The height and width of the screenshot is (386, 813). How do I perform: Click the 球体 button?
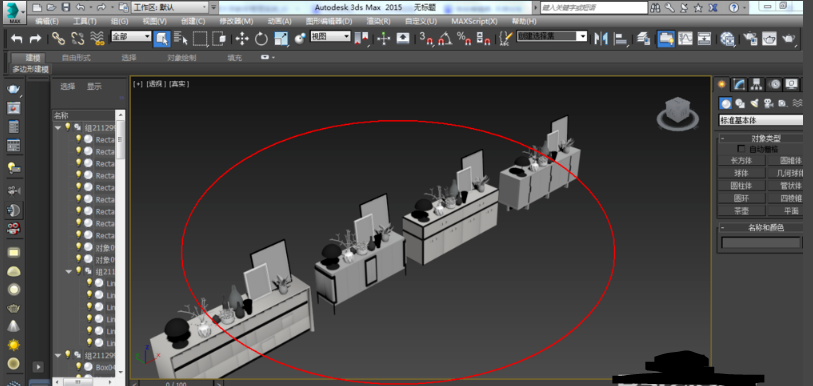(740, 173)
